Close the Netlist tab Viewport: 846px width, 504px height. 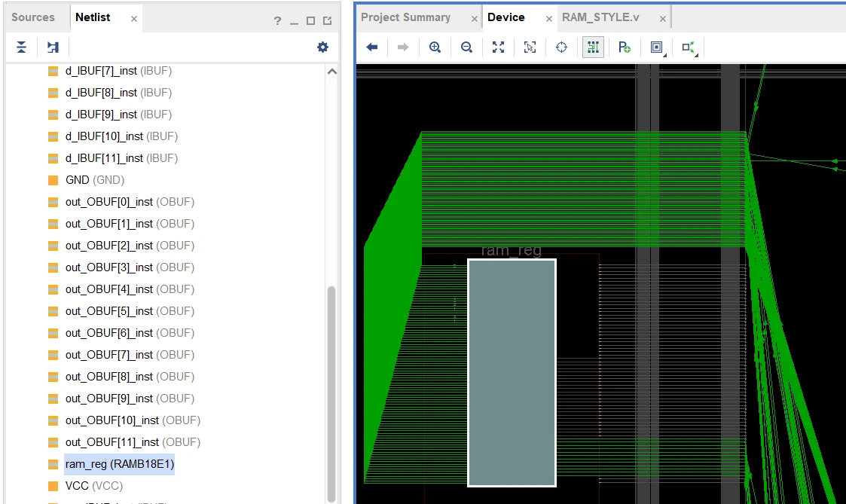[134, 19]
